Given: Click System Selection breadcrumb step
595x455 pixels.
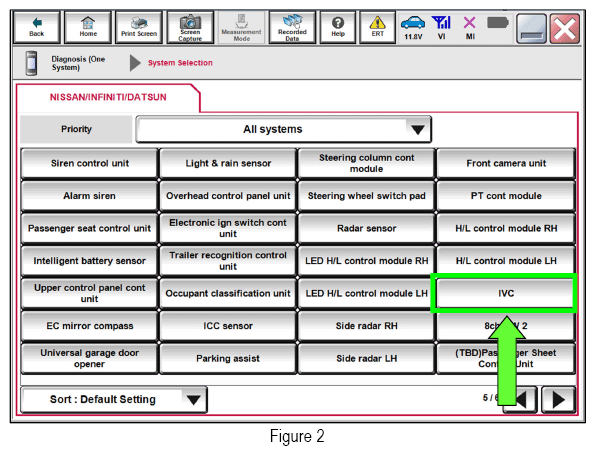Looking at the screenshot, I should coord(180,63).
